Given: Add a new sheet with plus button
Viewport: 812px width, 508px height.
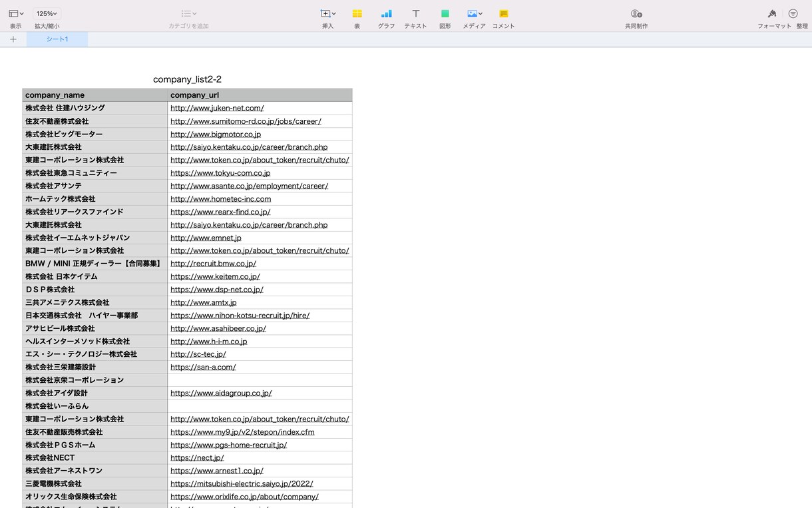Looking at the screenshot, I should coord(13,39).
